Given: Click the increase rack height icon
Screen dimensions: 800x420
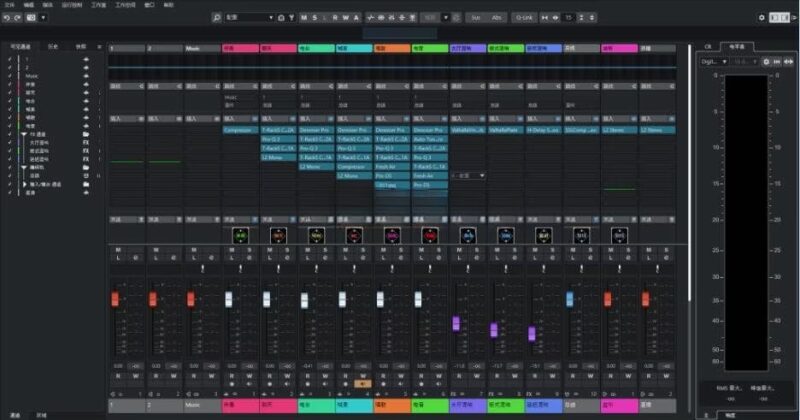Looking at the screenshot, I should pyautogui.click(x=592, y=17).
